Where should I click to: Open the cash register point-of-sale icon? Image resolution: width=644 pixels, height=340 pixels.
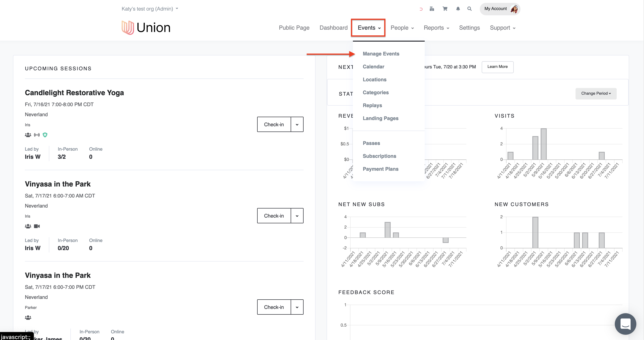(x=431, y=9)
